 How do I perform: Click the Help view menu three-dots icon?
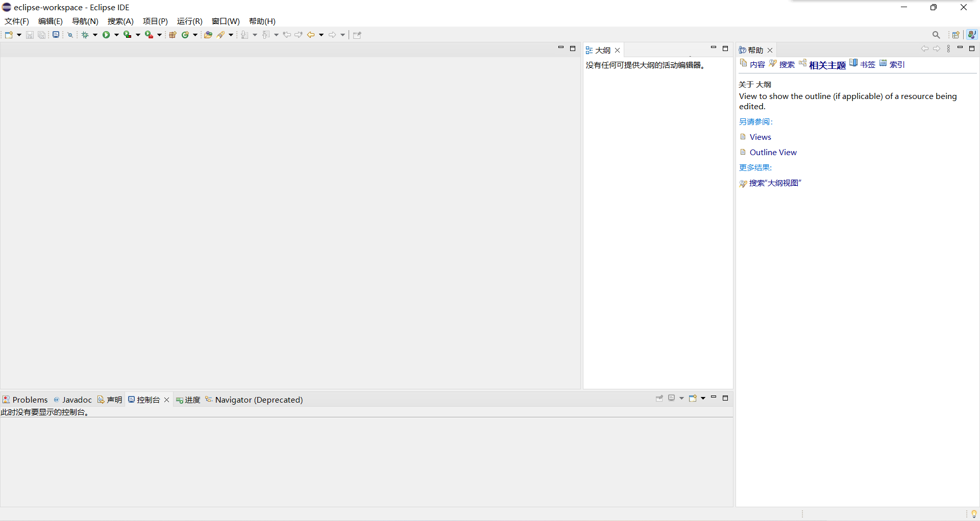[949, 48]
